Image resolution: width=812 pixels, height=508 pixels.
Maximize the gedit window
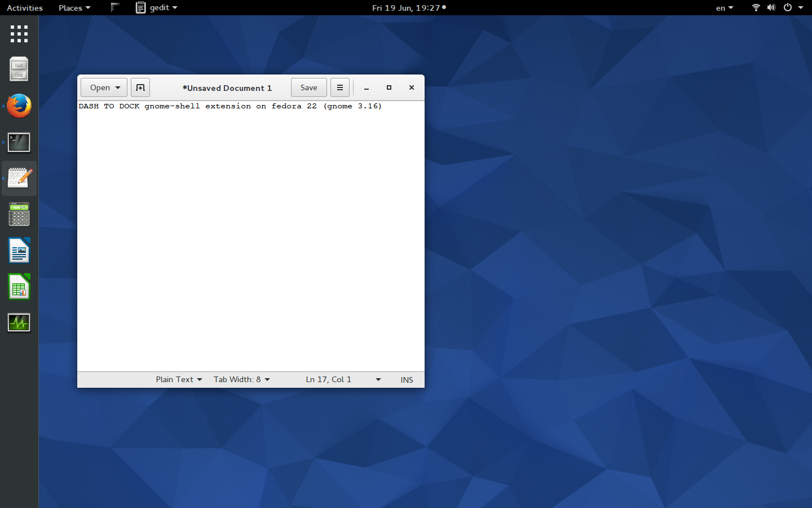click(389, 88)
